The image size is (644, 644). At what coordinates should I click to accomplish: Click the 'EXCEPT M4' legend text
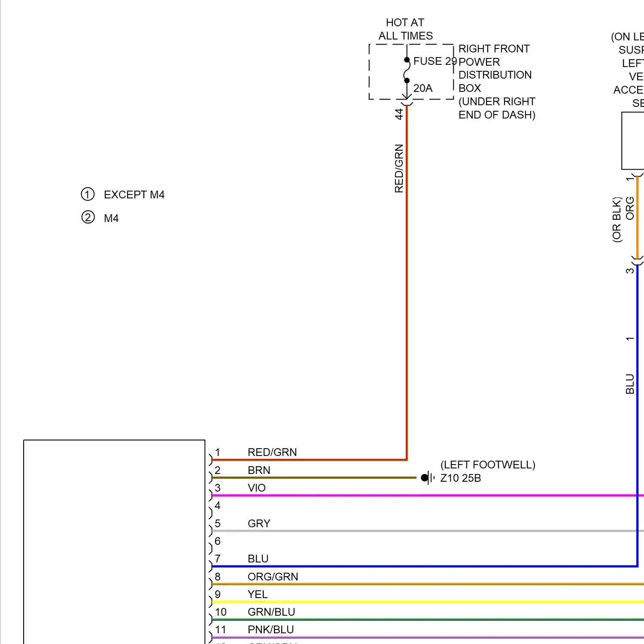134,195
